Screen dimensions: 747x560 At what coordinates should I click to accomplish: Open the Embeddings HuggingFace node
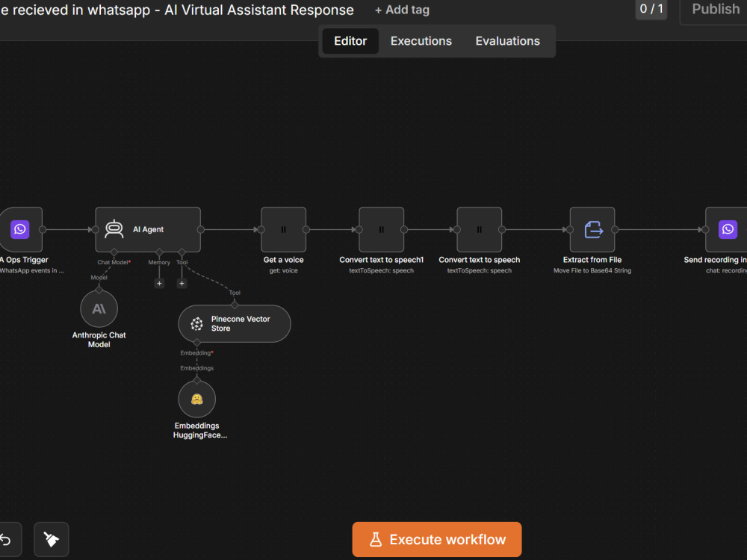pyautogui.click(x=196, y=399)
